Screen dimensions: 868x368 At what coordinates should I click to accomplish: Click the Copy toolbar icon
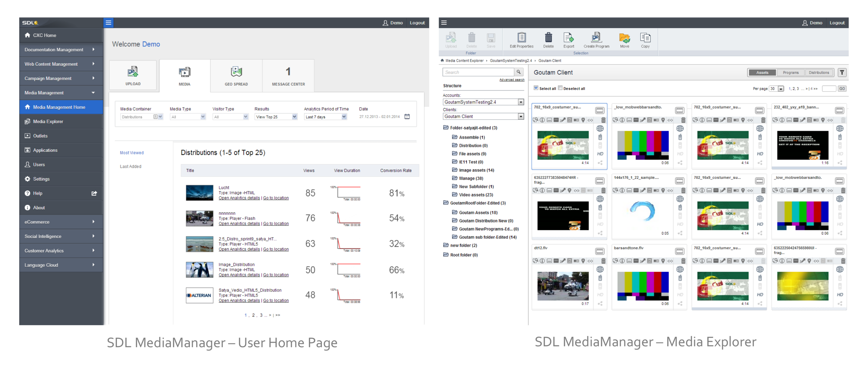645,38
